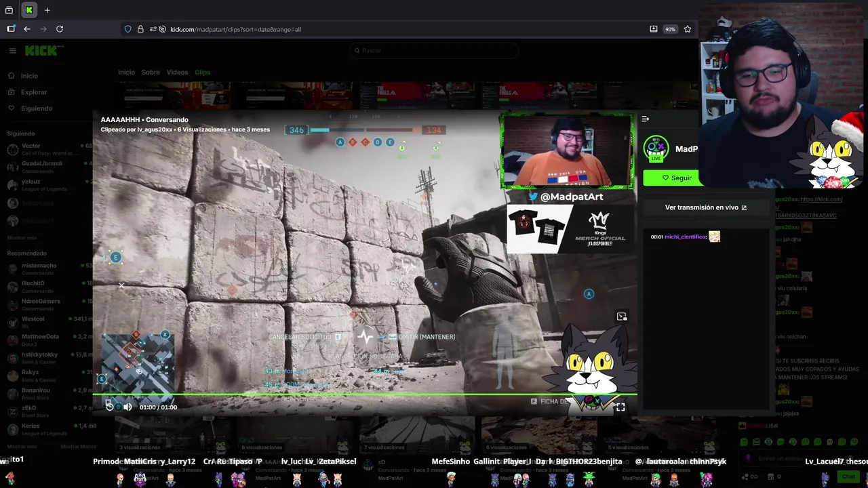Screen dimensions: 868x488
Task: Open Ver transmisión en vivo link
Action: pyautogui.click(x=705, y=207)
